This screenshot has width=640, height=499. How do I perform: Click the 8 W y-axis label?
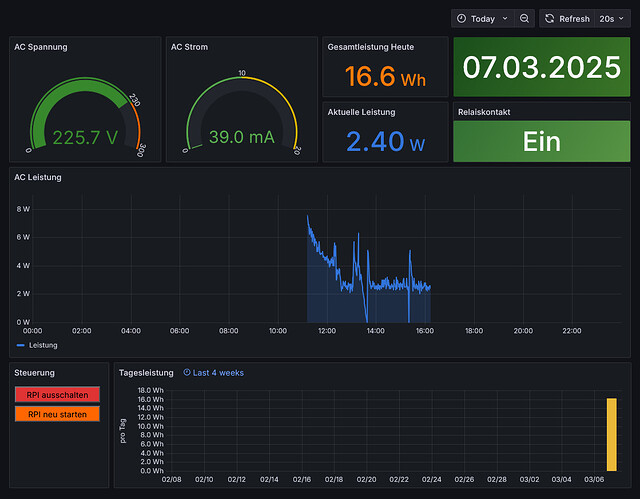coord(23,209)
